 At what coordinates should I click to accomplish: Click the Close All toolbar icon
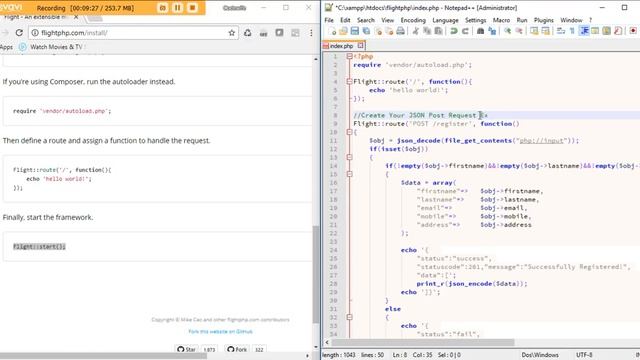[389, 31]
